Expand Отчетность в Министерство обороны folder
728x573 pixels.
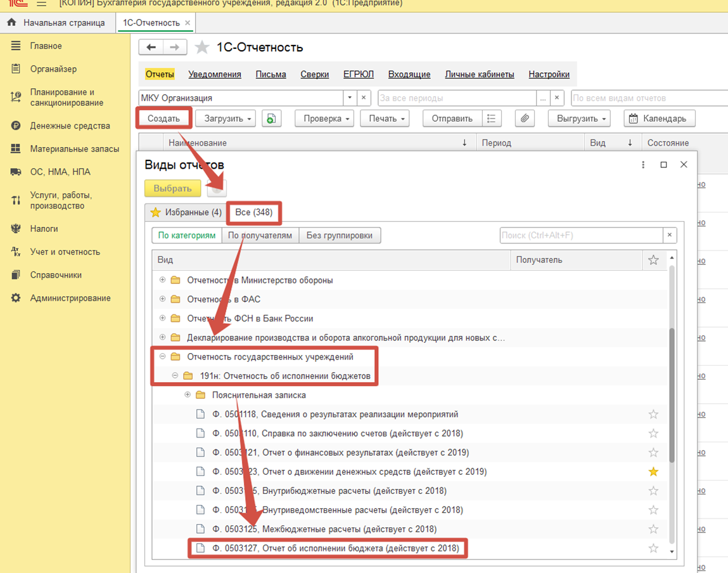coord(162,280)
